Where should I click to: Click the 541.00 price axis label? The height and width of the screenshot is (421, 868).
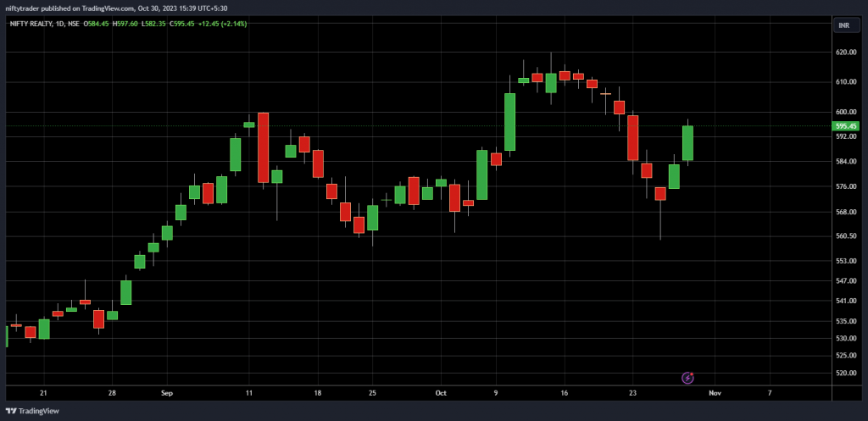click(x=848, y=301)
